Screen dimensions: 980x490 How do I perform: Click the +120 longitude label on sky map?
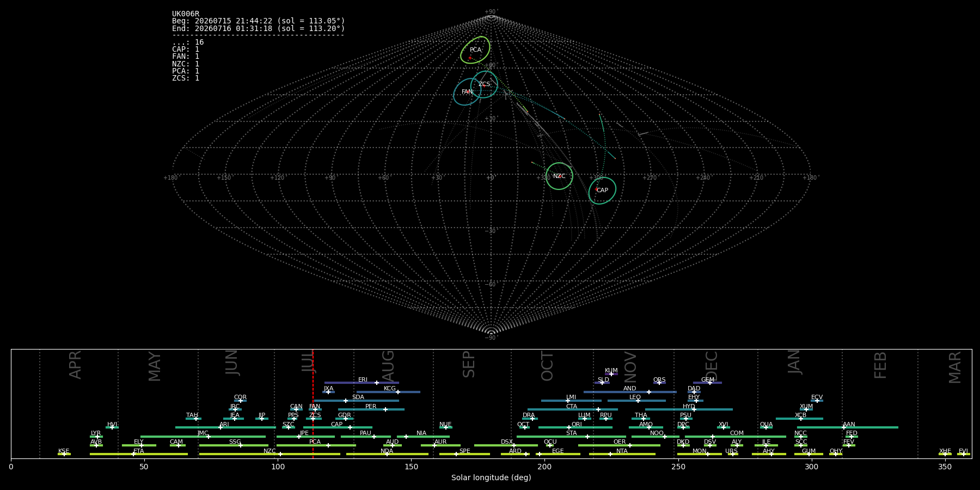coord(277,178)
